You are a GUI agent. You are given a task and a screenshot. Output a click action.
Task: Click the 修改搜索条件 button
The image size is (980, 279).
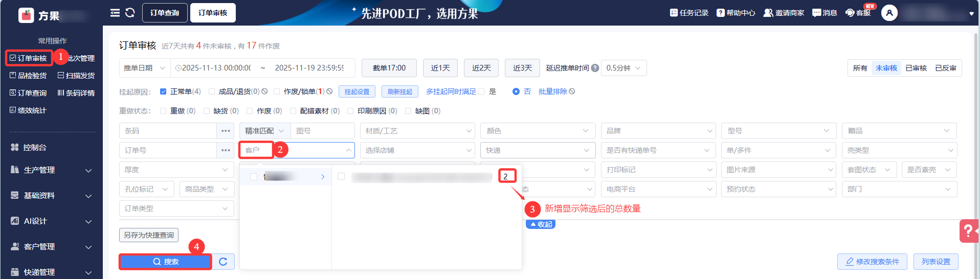tap(872, 262)
